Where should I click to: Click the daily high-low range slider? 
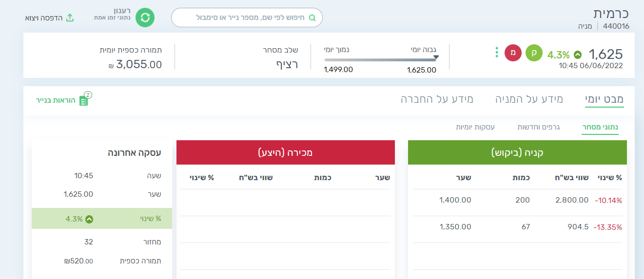pyautogui.click(x=380, y=59)
